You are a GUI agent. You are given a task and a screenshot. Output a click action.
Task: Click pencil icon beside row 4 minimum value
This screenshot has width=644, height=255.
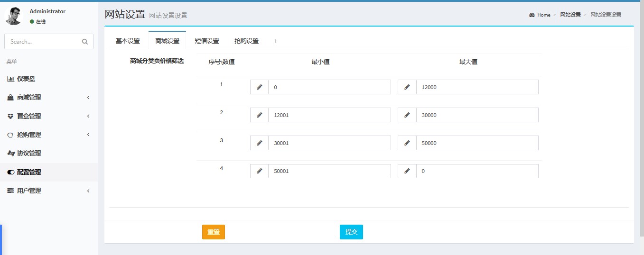pos(259,171)
